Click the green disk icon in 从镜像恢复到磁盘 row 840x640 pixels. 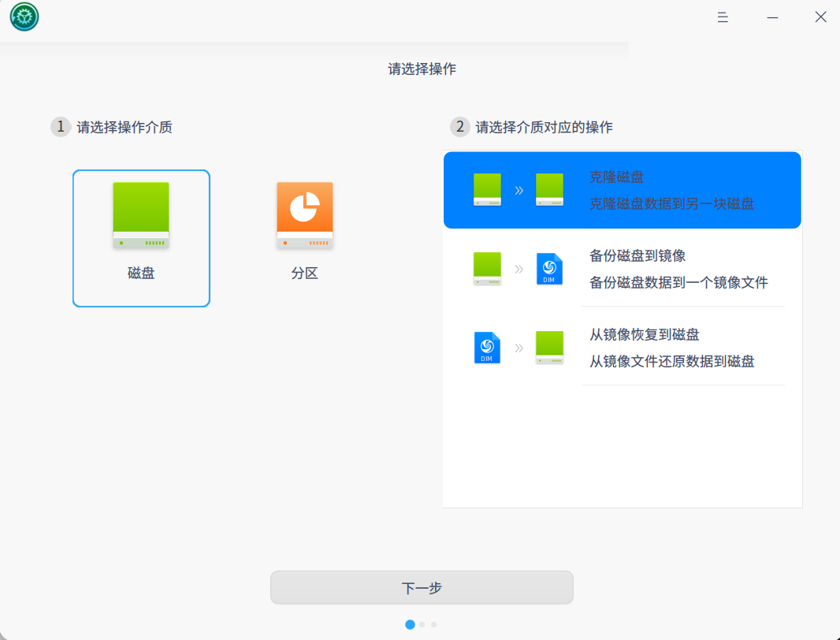[550, 348]
